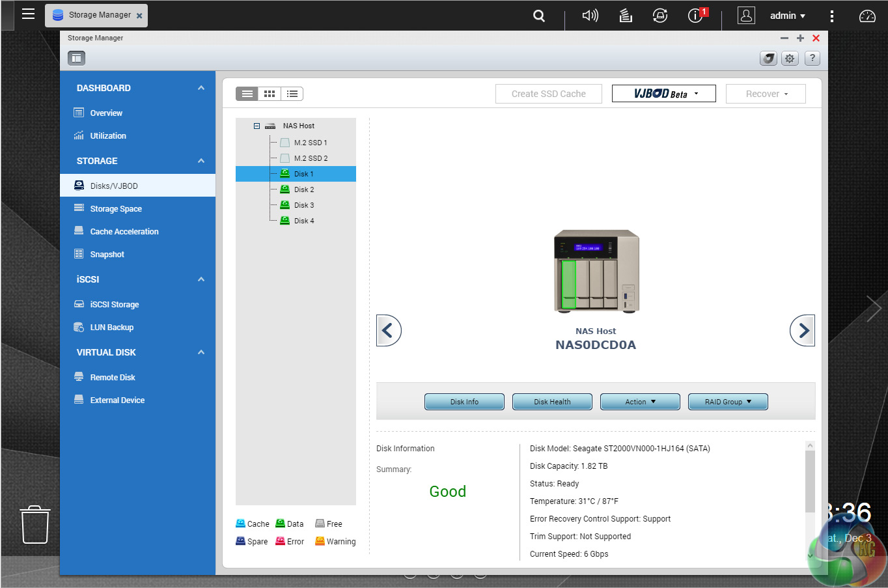The width and height of the screenshot is (888, 588).
Task: Collapse the NAS Host tree node
Action: [x=257, y=126]
